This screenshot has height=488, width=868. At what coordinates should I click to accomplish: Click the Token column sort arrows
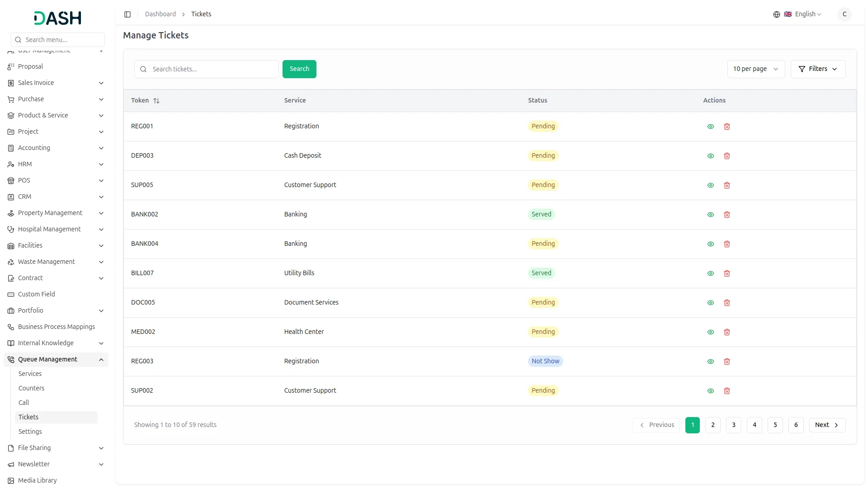pyautogui.click(x=156, y=101)
